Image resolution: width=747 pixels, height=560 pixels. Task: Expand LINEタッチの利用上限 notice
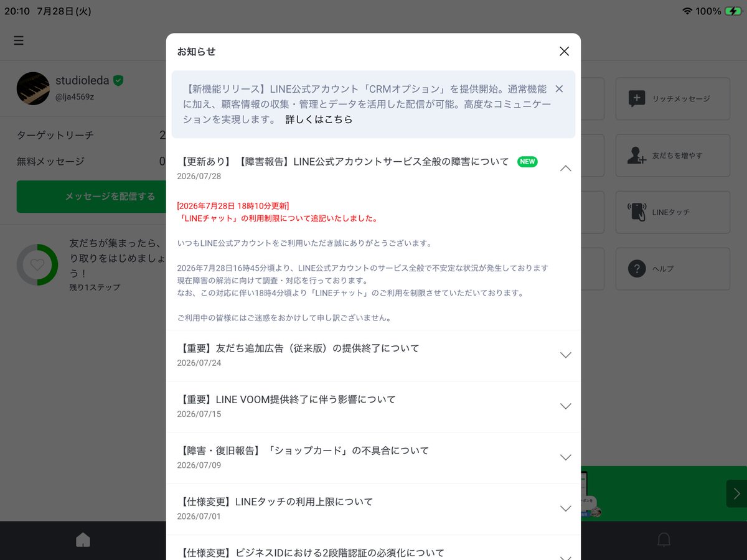[565, 508]
